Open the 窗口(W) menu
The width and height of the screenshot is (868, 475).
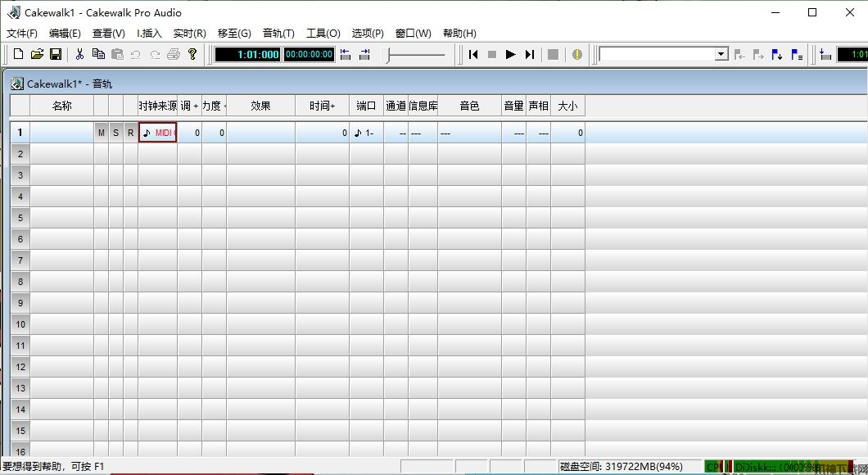[413, 34]
